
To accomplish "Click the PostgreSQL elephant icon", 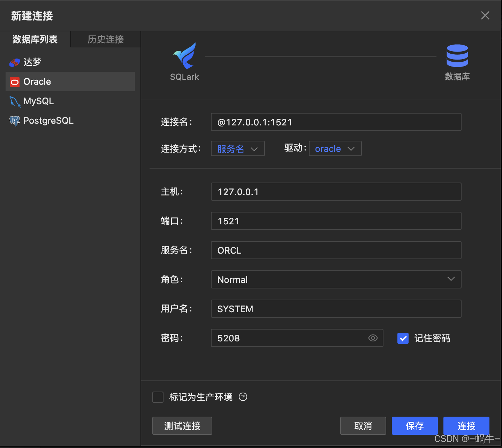I will coord(15,121).
